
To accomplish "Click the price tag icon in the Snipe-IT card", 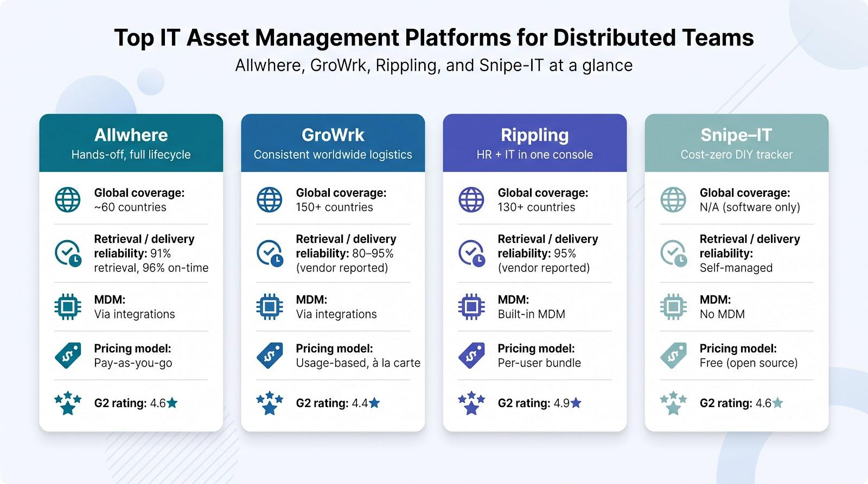I will (x=673, y=356).
